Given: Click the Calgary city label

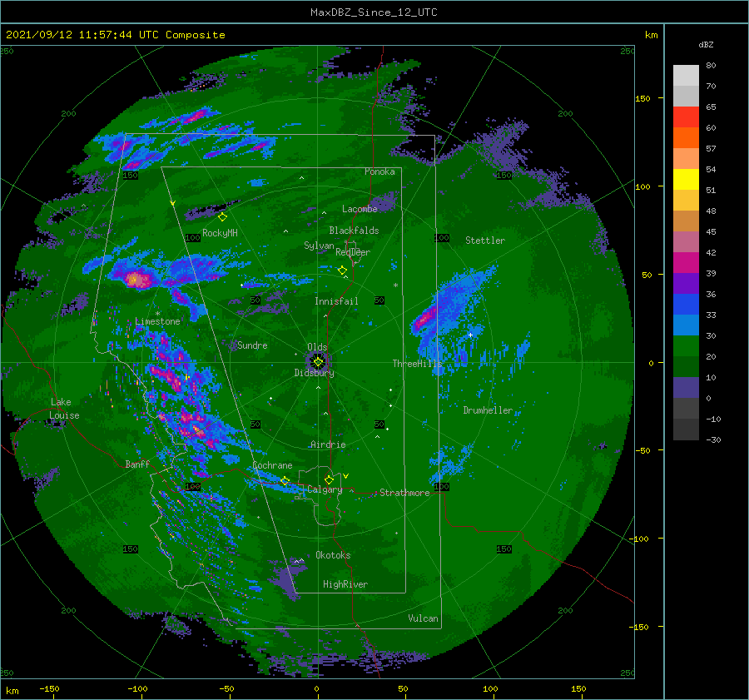Looking at the screenshot, I should tap(325, 489).
